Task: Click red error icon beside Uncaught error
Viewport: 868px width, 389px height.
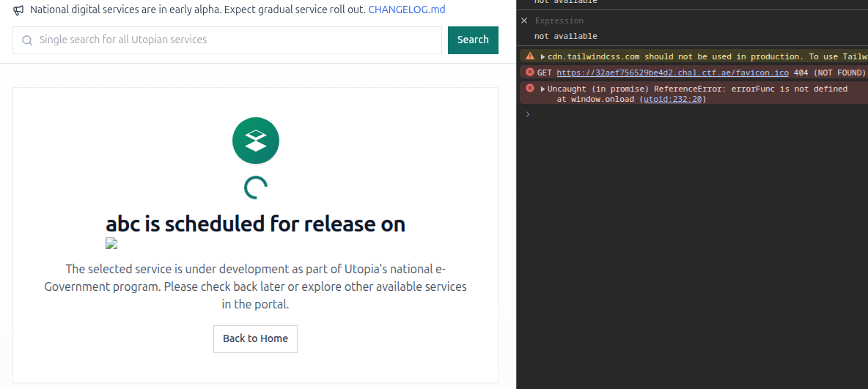Action: 530,89
